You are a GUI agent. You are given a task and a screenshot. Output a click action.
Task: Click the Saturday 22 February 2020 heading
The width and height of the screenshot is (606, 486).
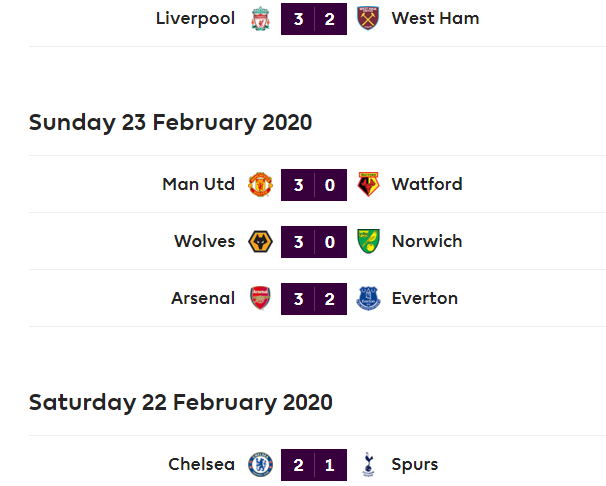coord(180,403)
